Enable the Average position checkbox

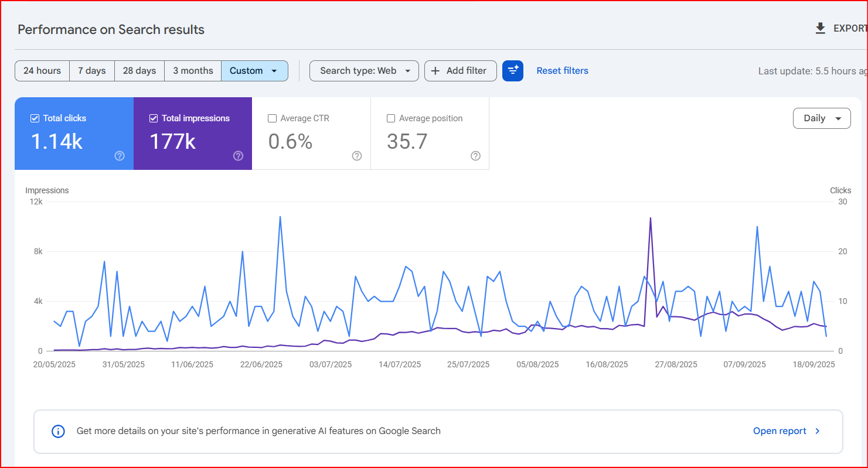click(x=391, y=118)
